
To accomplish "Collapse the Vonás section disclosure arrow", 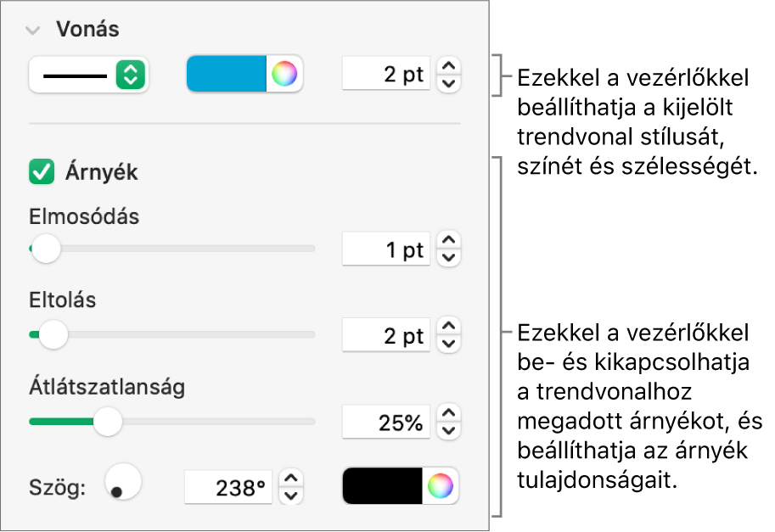I will point(34,31).
